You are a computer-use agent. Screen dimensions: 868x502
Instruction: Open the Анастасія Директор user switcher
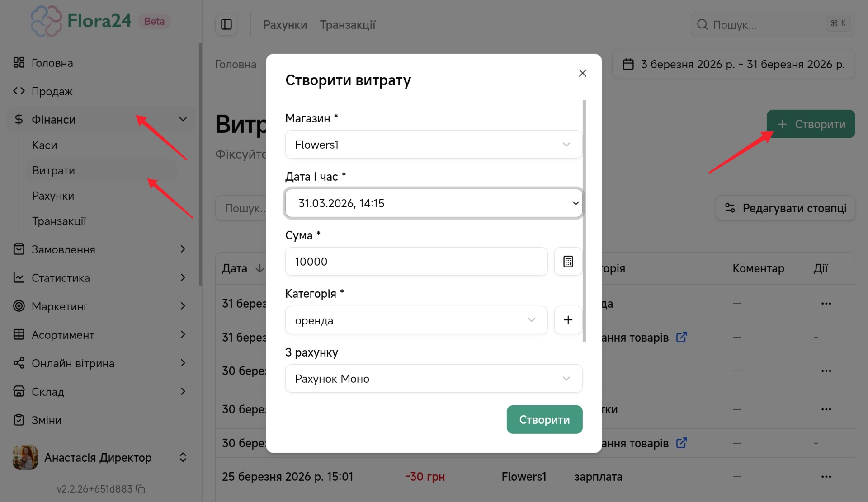tap(183, 457)
